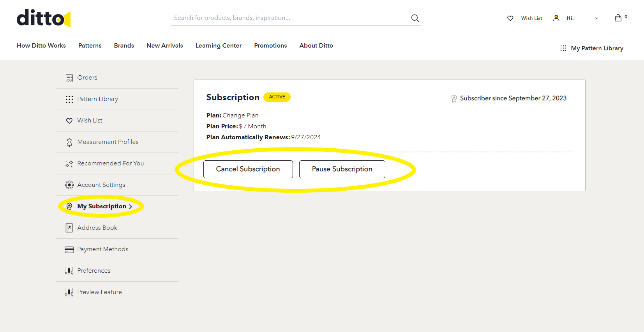Click the Account Settings gear icon

(x=69, y=185)
